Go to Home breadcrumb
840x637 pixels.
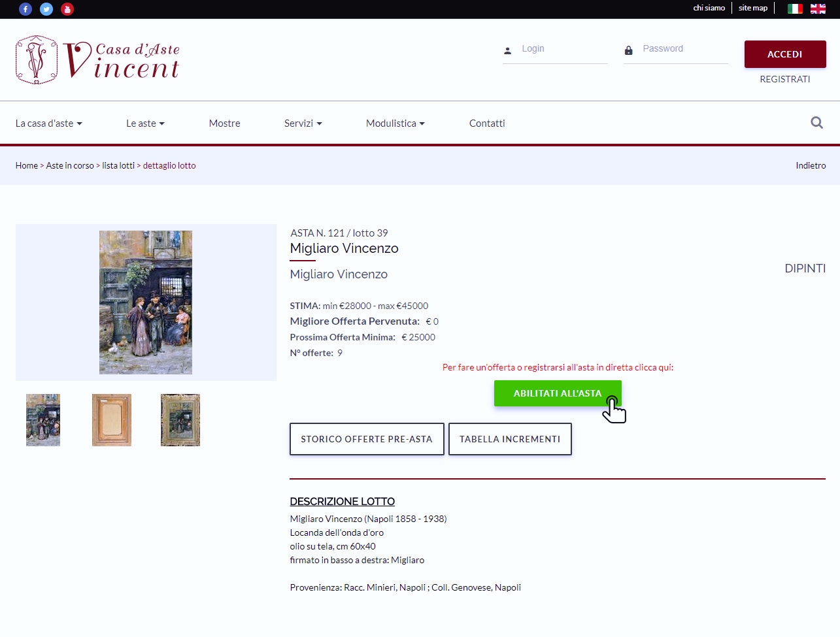pyautogui.click(x=27, y=166)
